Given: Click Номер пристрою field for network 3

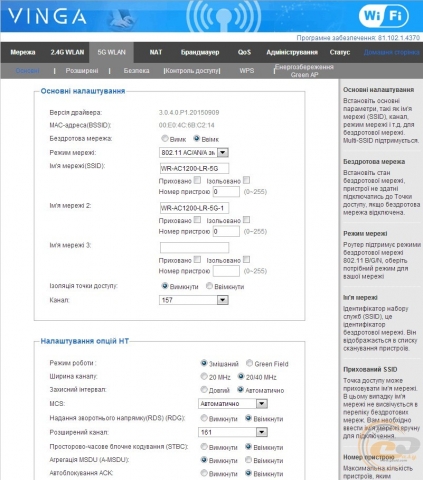Looking at the screenshot, I should pyautogui.click(x=226, y=271).
